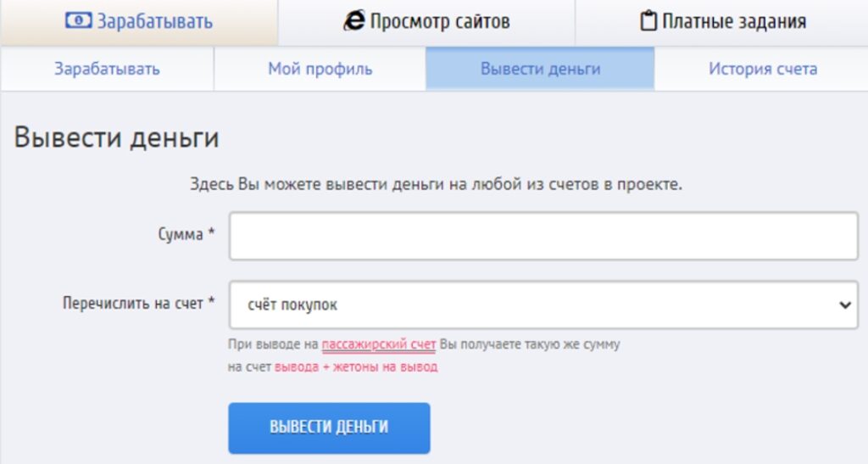Click the clipboard icon beside Платные задания
The height and width of the screenshot is (464, 868).
click(x=648, y=21)
